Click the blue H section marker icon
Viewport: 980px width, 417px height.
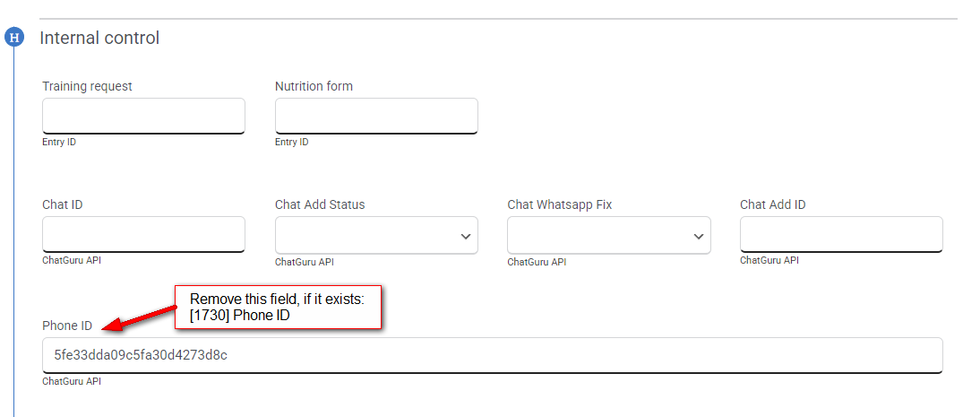pos(13,38)
